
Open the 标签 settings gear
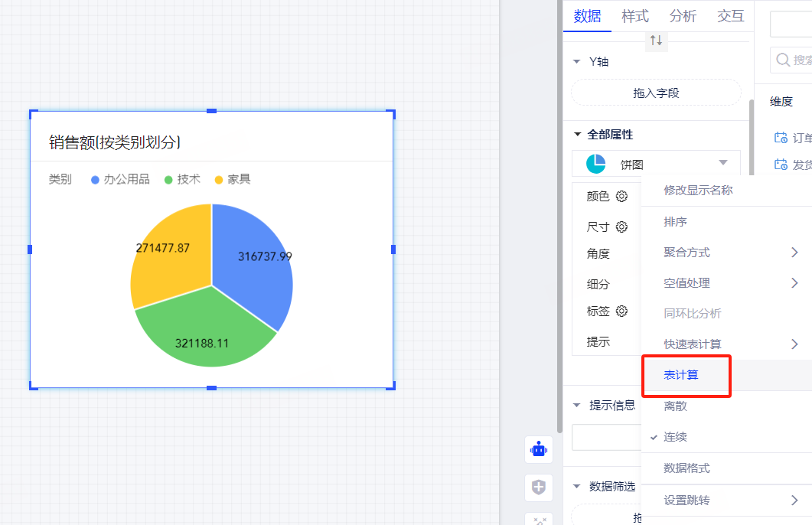[x=622, y=311]
